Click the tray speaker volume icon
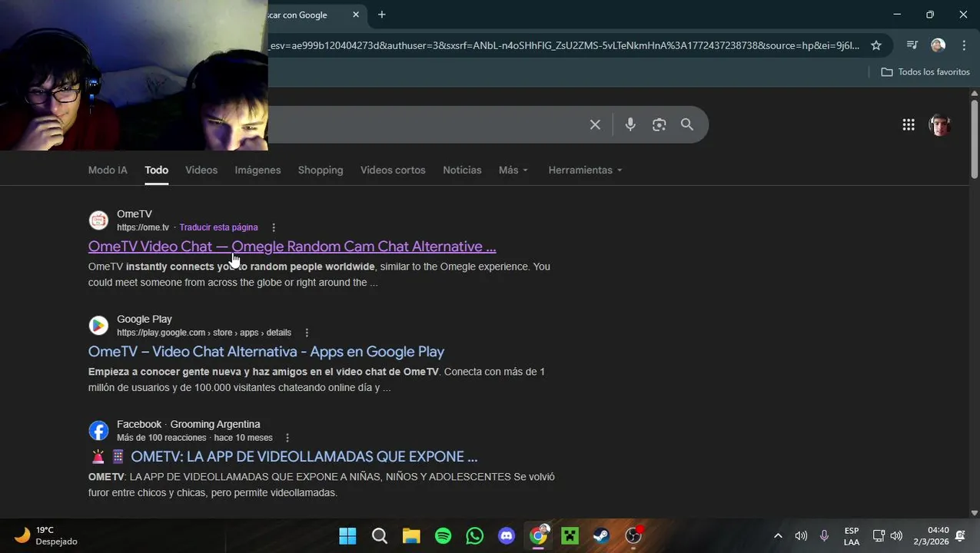The image size is (980, 553). click(x=801, y=536)
